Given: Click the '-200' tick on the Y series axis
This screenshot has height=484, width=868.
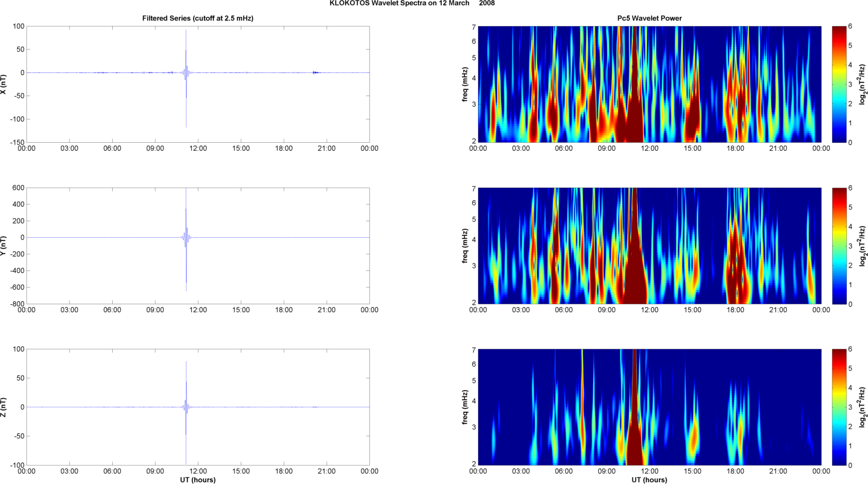Looking at the screenshot, I should tap(17, 254).
